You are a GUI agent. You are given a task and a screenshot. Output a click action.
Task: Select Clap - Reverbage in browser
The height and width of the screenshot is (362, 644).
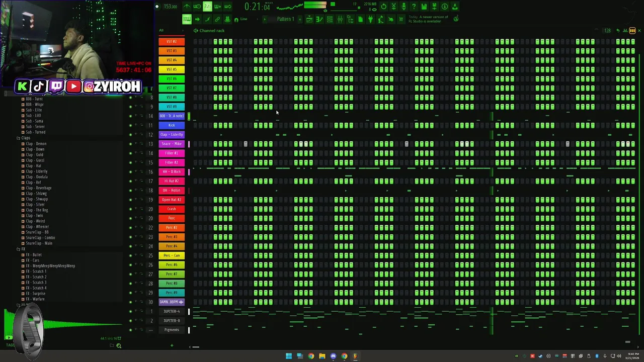click(x=39, y=188)
